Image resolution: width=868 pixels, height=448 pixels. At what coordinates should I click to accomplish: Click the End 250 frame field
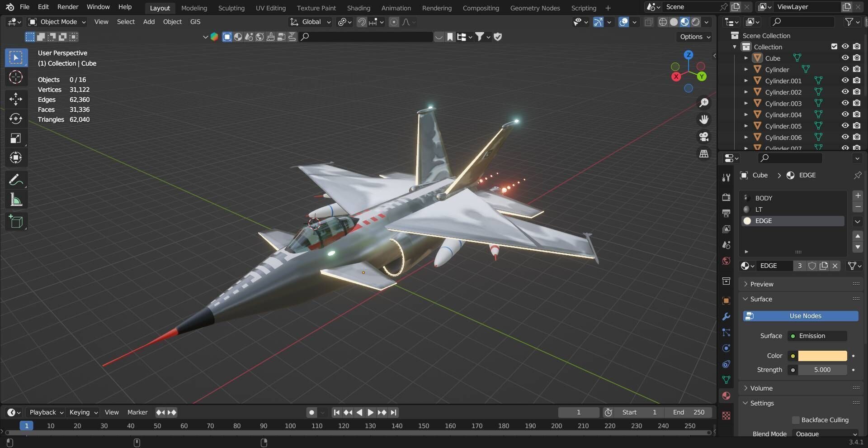click(x=688, y=412)
